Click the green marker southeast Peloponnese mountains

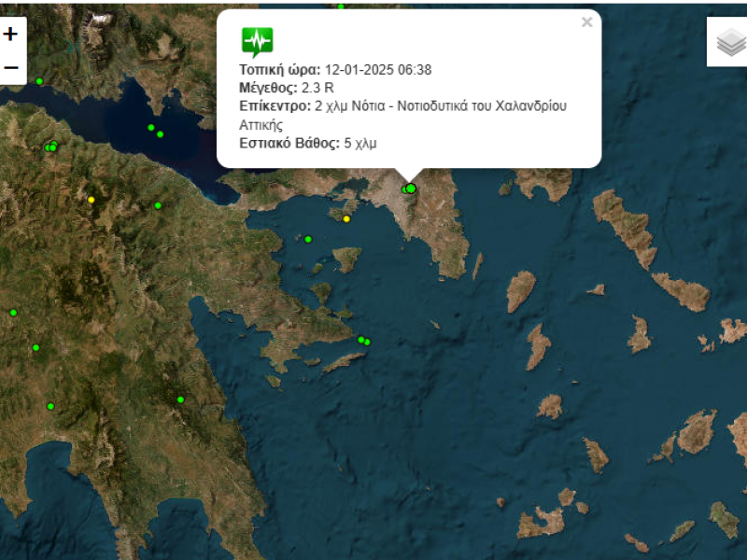(x=180, y=399)
